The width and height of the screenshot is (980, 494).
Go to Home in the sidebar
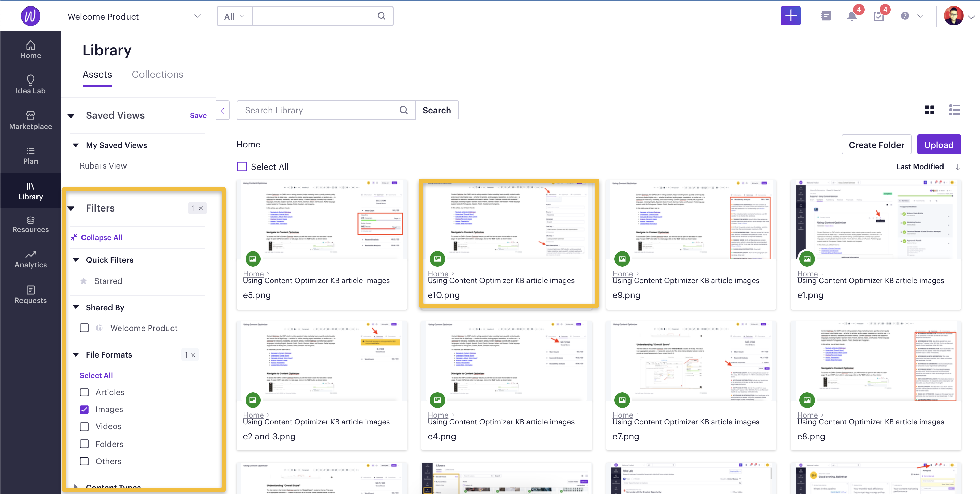[30, 49]
